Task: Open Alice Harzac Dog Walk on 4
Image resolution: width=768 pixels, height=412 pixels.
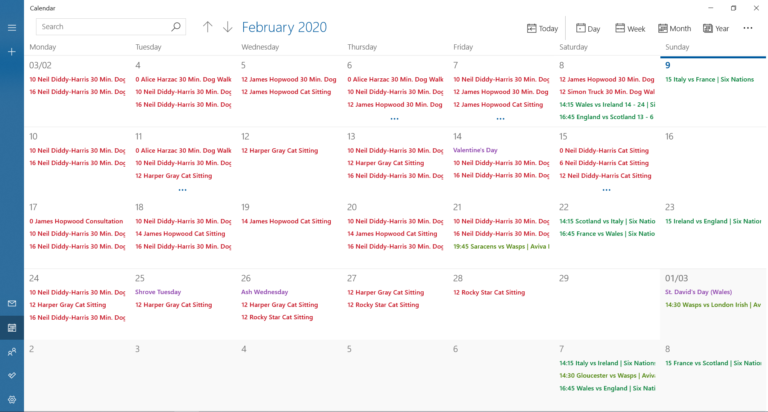Action: (x=183, y=79)
